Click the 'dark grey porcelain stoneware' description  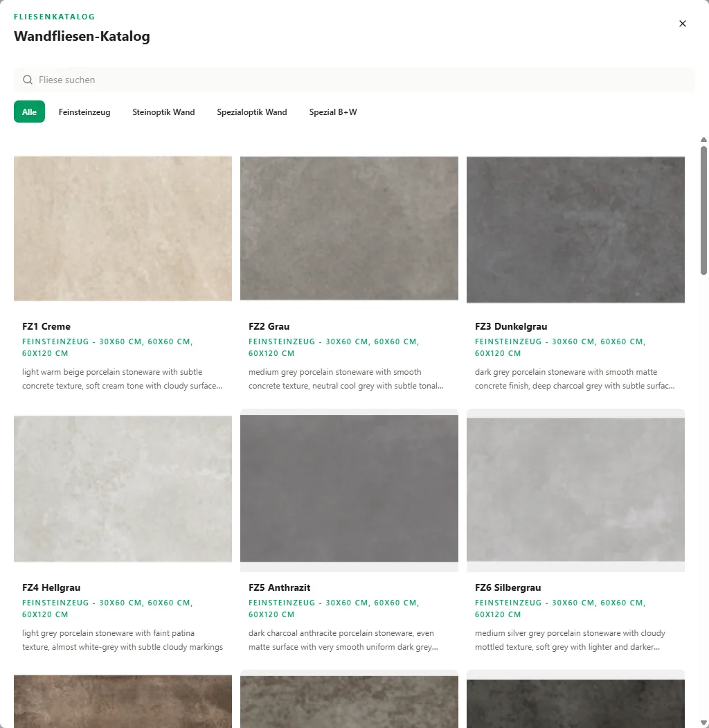(575, 379)
